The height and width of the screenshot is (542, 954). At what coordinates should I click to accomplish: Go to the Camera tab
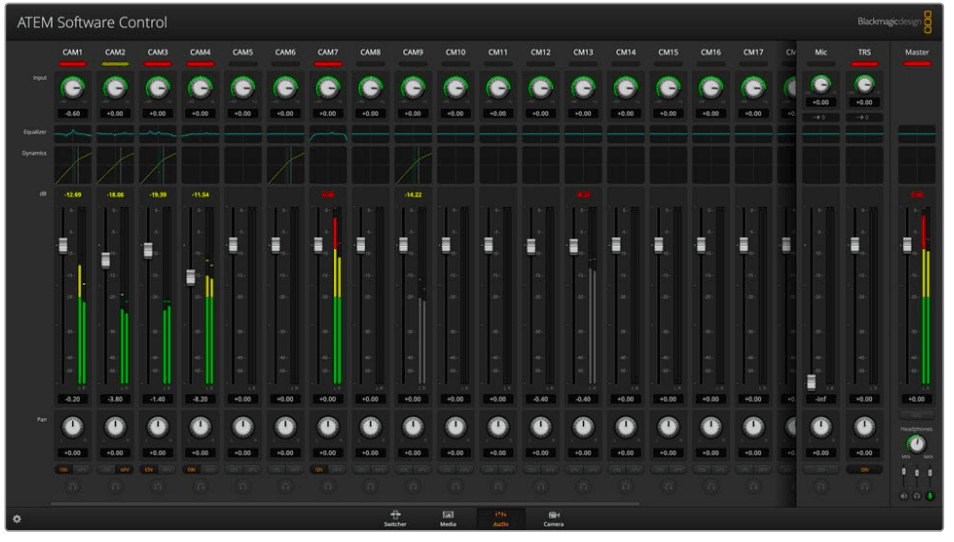coord(553,518)
